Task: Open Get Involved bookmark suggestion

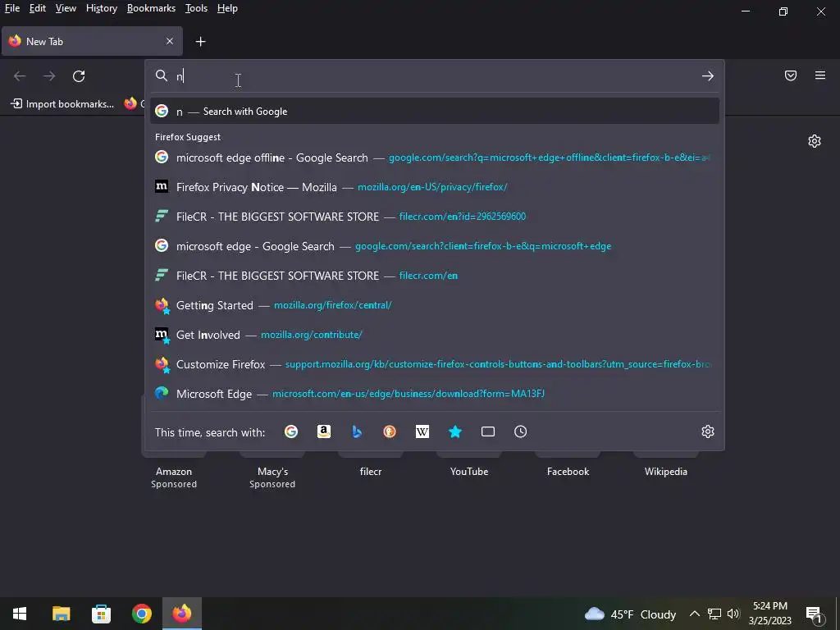Action: pos(435,335)
